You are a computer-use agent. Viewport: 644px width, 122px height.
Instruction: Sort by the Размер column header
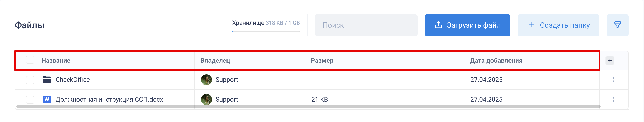(322, 61)
